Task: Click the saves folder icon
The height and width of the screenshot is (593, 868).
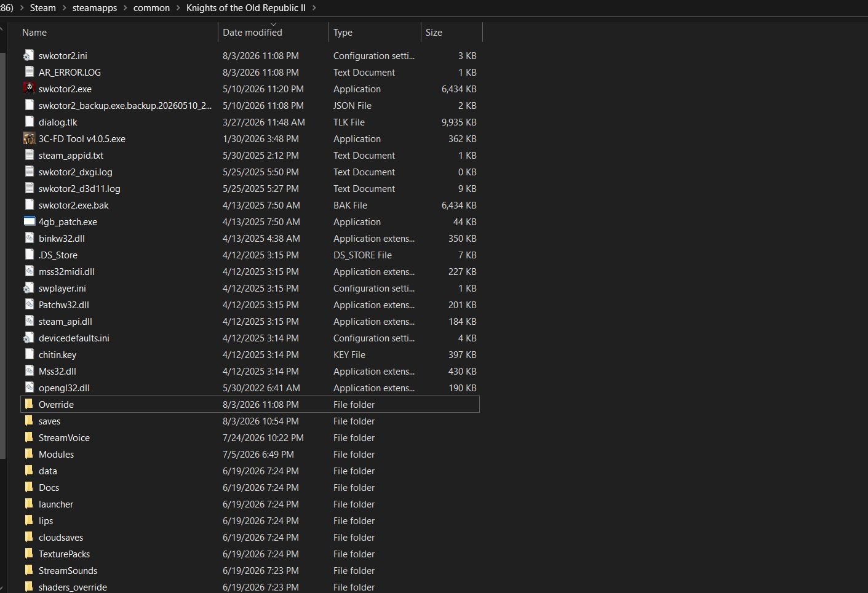Action: pyautogui.click(x=29, y=421)
